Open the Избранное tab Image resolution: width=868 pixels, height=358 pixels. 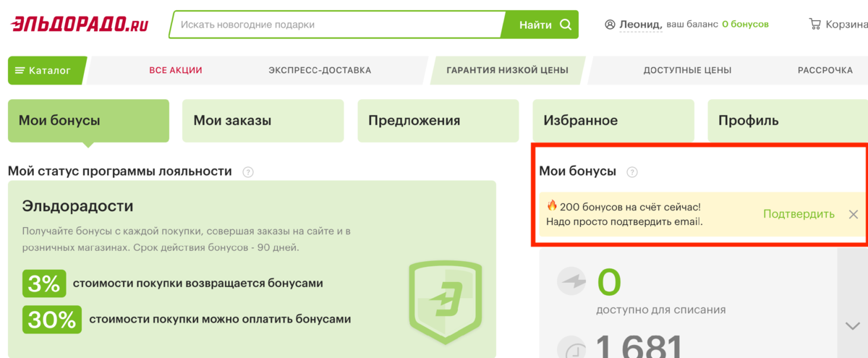(x=613, y=121)
